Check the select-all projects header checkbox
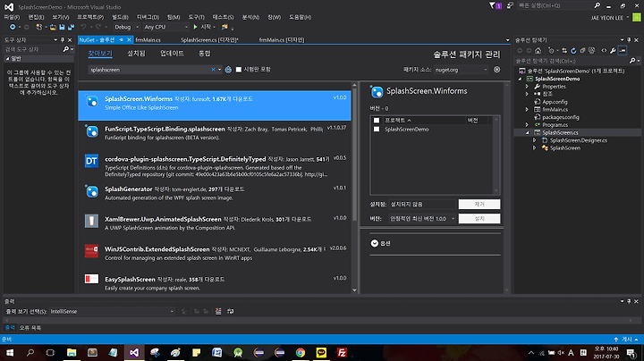 coord(377,121)
